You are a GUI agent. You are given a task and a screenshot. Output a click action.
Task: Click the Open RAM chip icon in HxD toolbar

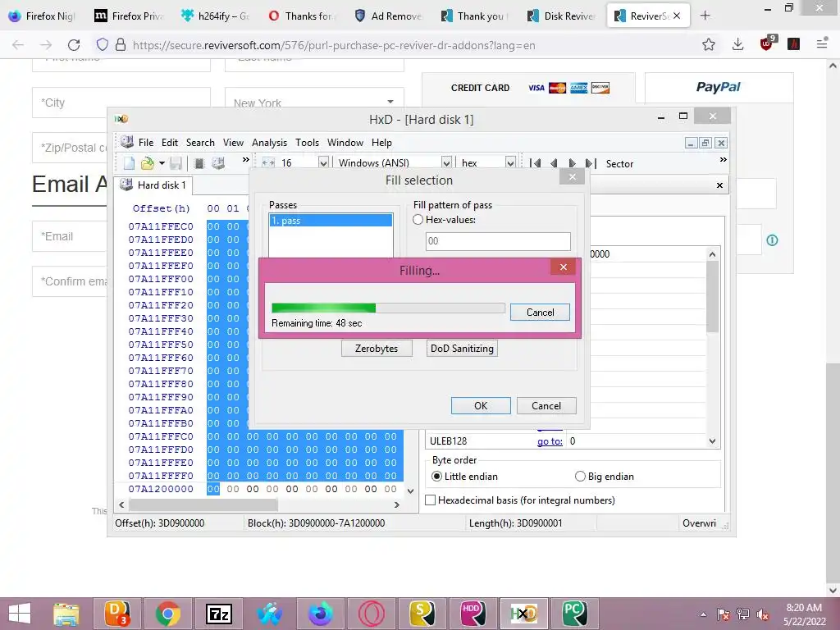coord(199,163)
